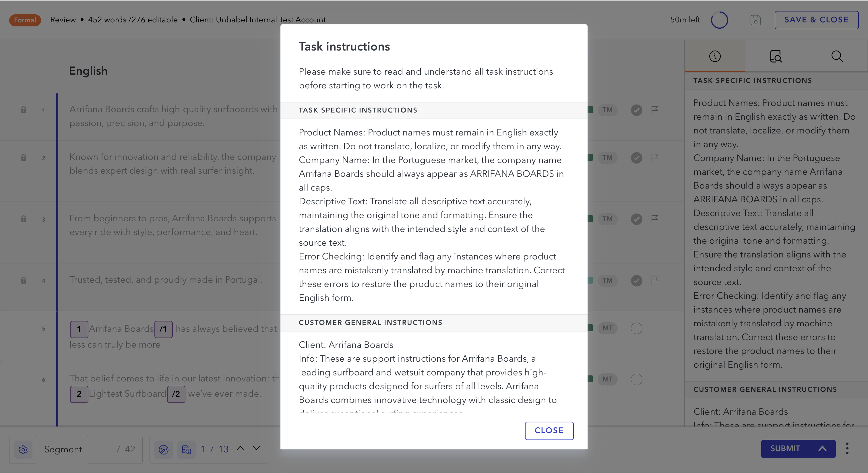Click closing tag /2 in segment 6

click(176, 394)
